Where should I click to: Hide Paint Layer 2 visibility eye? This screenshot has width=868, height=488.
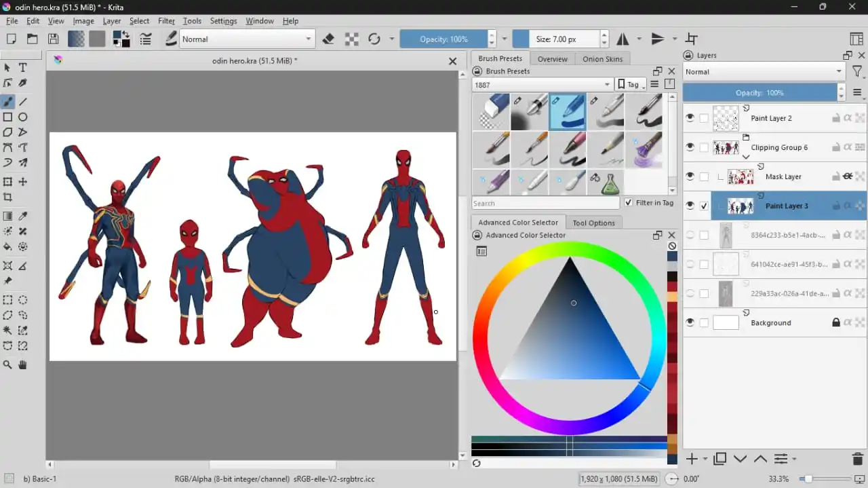point(690,118)
